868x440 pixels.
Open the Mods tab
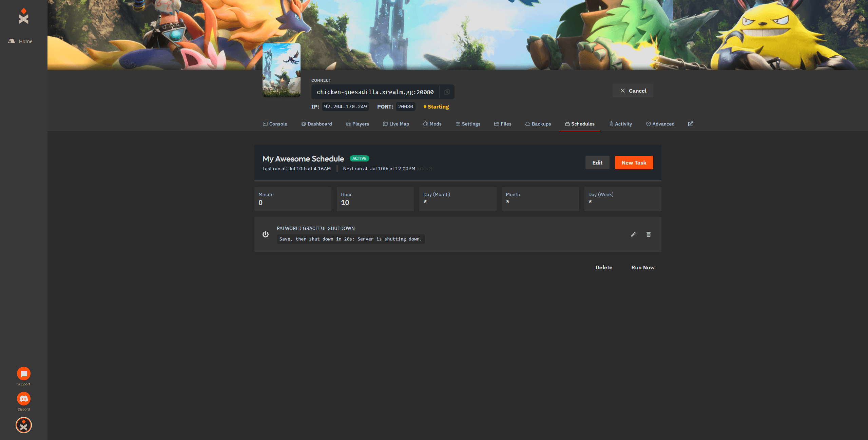pyautogui.click(x=432, y=124)
